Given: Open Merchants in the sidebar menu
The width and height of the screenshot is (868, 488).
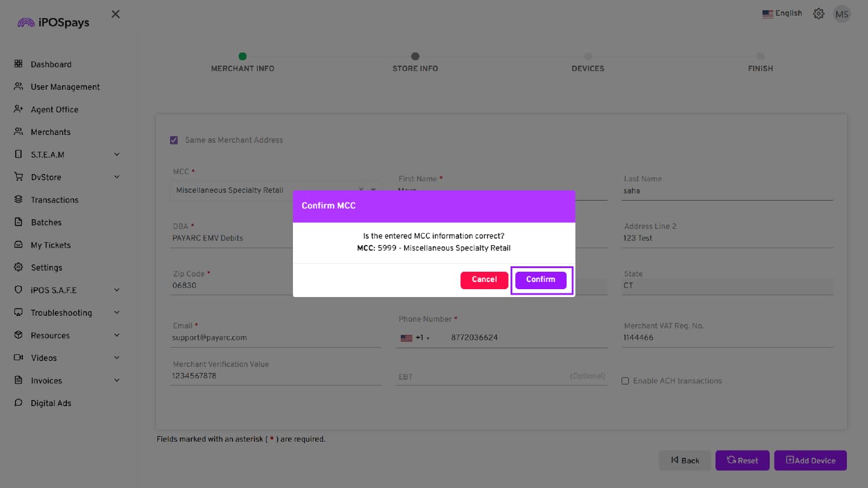Looking at the screenshot, I should click(51, 132).
